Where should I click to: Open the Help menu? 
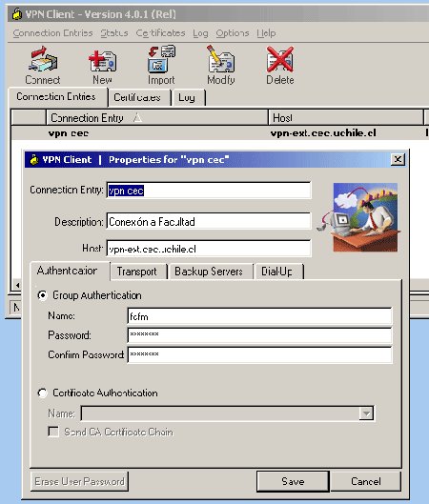click(266, 33)
